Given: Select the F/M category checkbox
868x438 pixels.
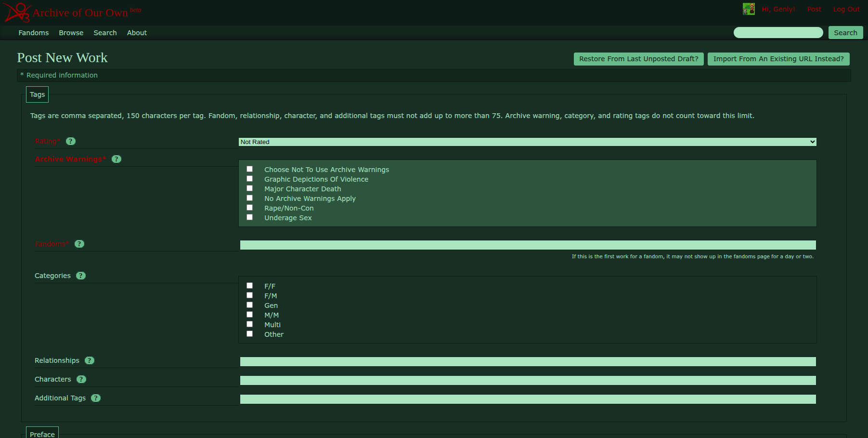Looking at the screenshot, I should pos(249,295).
